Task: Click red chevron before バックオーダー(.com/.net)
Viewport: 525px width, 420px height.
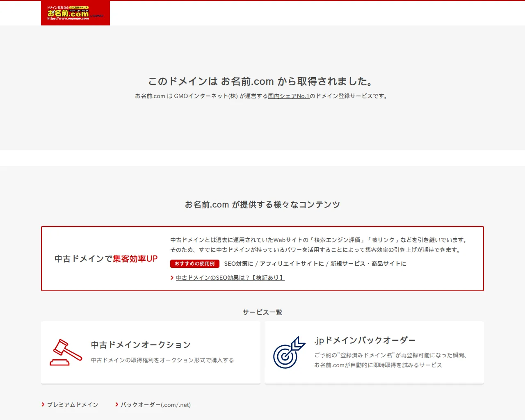Action: (x=117, y=404)
